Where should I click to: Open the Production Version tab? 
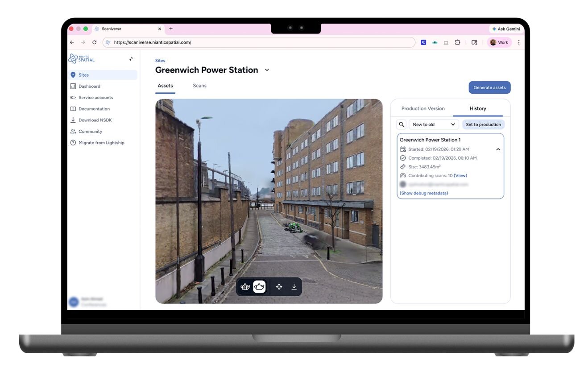[422, 108]
